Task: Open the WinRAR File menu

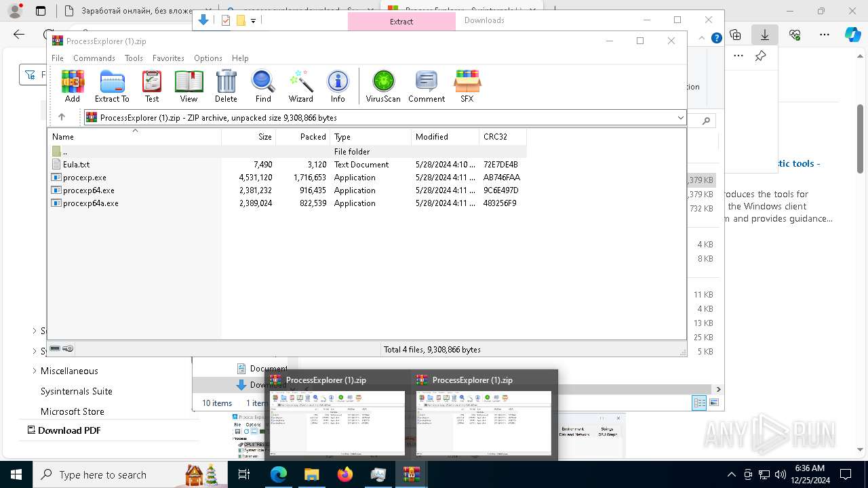Action: click(x=58, y=58)
